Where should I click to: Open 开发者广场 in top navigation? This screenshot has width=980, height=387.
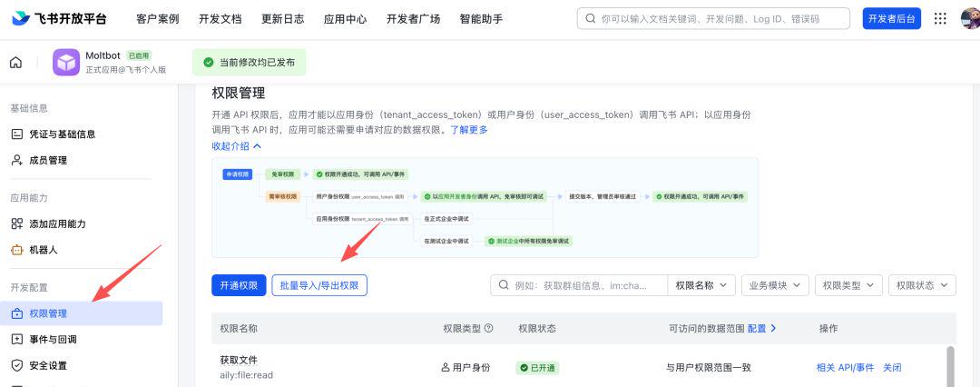coord(413,19)
